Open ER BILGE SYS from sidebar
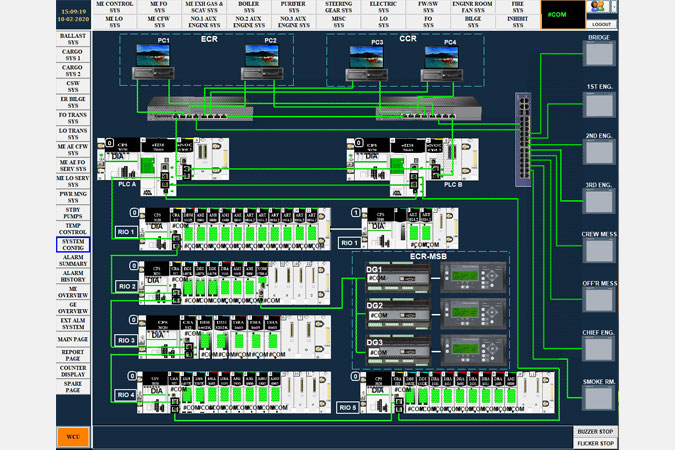Image resolution: width=675 pixels, height=450 pixels. tap(73, 102)
